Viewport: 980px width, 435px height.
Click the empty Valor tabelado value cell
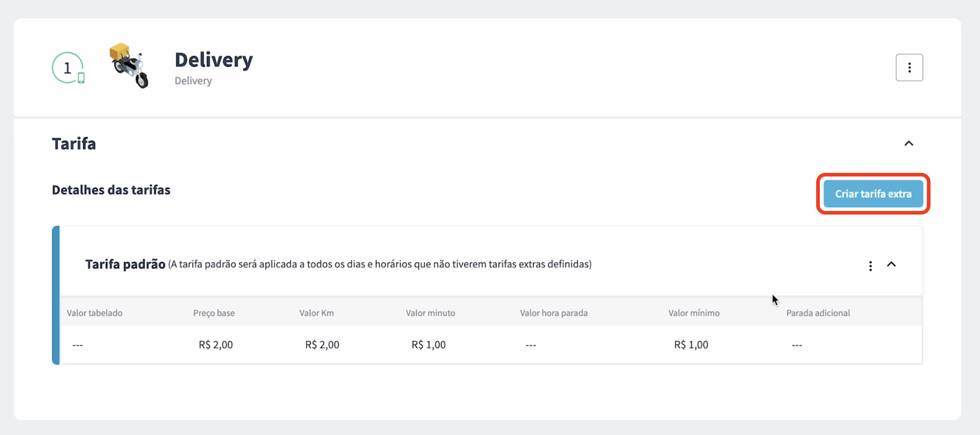pyautogui.click(x=78, y=345)
